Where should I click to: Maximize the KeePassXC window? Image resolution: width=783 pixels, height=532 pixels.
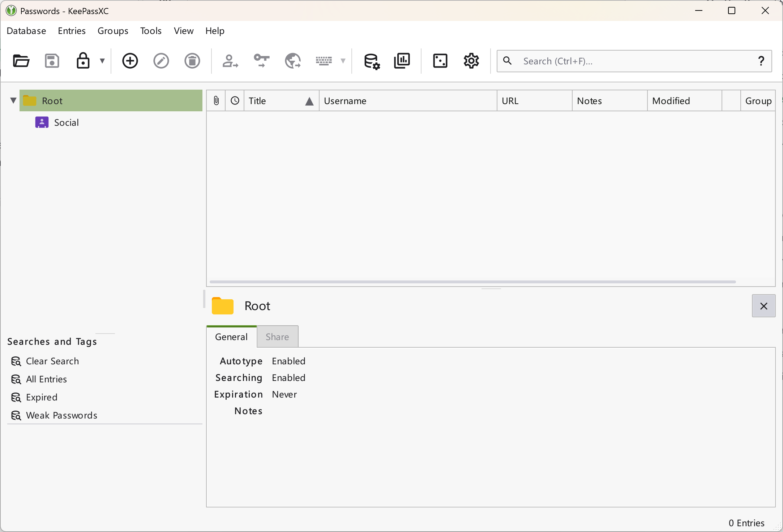pos(732,11)
